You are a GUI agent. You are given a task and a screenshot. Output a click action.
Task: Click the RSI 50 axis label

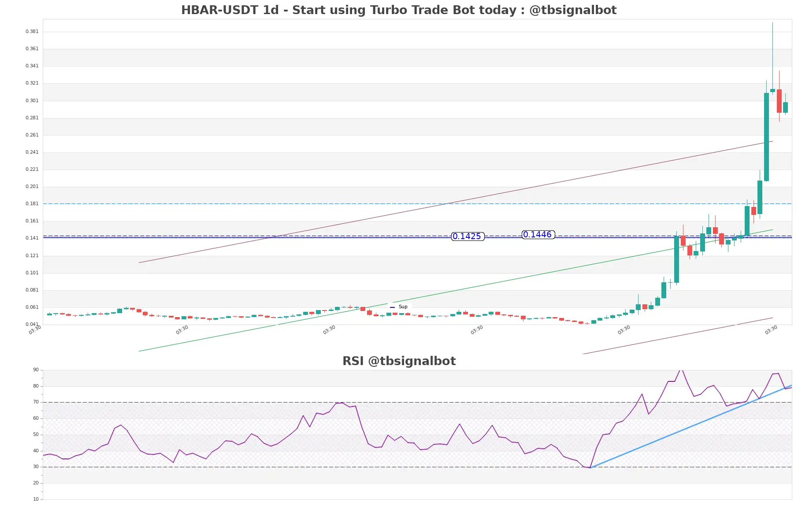click(x=36, y=434)
